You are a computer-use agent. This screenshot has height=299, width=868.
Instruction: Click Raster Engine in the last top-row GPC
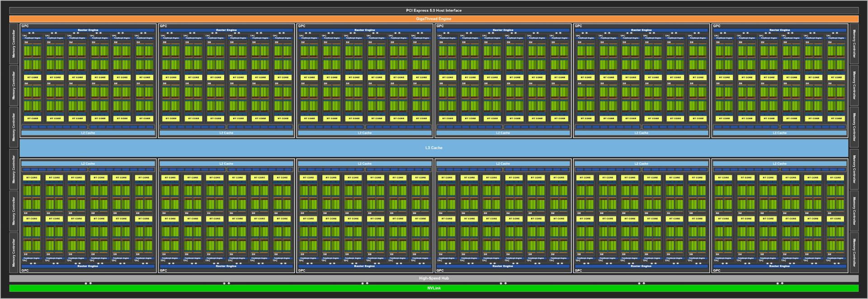[779, 30]
